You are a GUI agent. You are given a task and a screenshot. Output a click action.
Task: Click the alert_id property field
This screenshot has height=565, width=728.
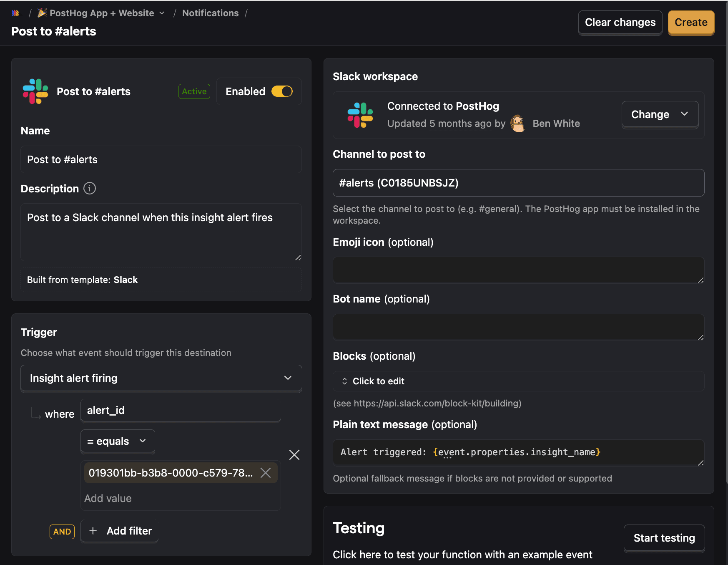pos(181,410)
